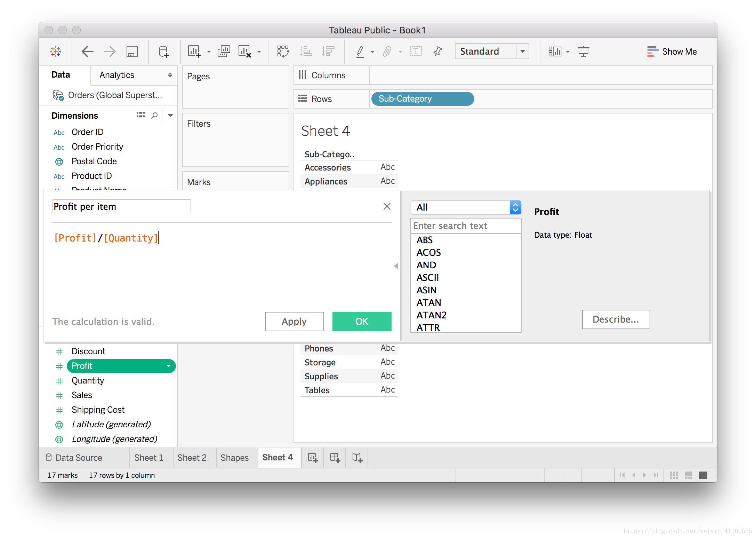Click the presentation mode icon

[584, 52]
